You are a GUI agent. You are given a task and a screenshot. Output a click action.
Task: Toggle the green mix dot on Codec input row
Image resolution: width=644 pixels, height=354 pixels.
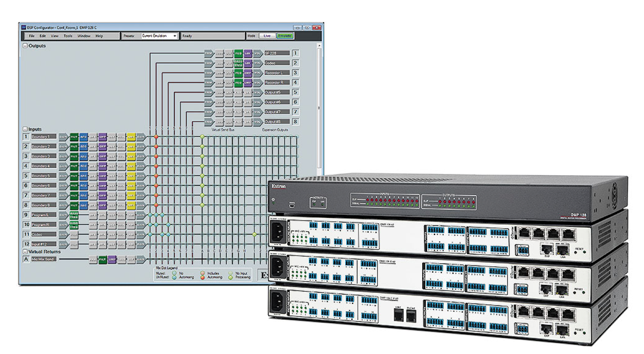(254, 235)
